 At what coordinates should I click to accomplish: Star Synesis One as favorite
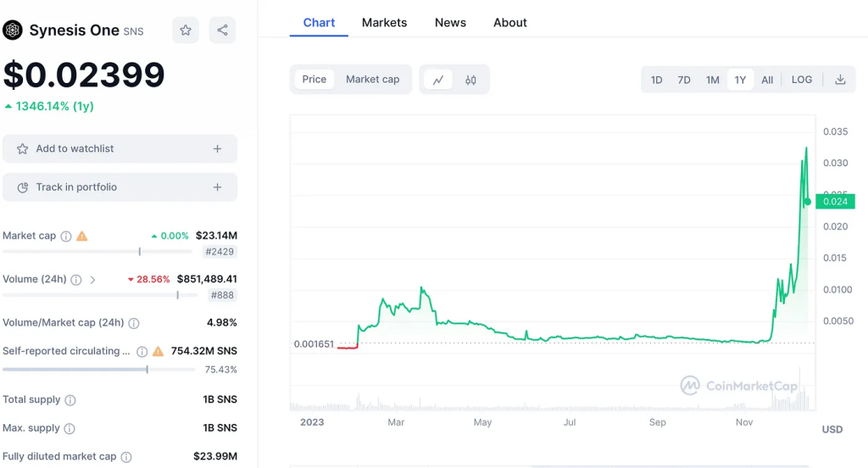[x=186, y=30]
